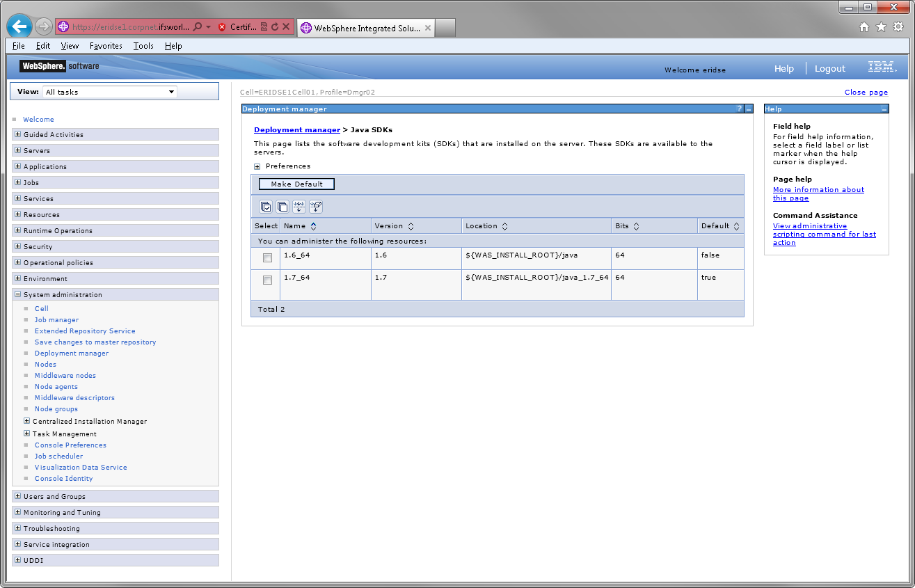Clear the filter value using the toolbar icon
915x588 pixels.
click(x=316, y=207)
